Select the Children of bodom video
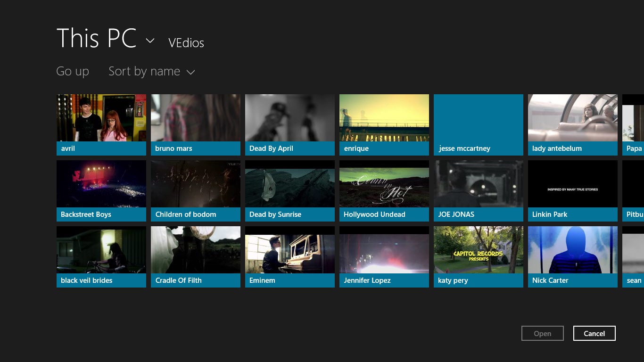This screenshot has width=644, height=362. (196, 191)
